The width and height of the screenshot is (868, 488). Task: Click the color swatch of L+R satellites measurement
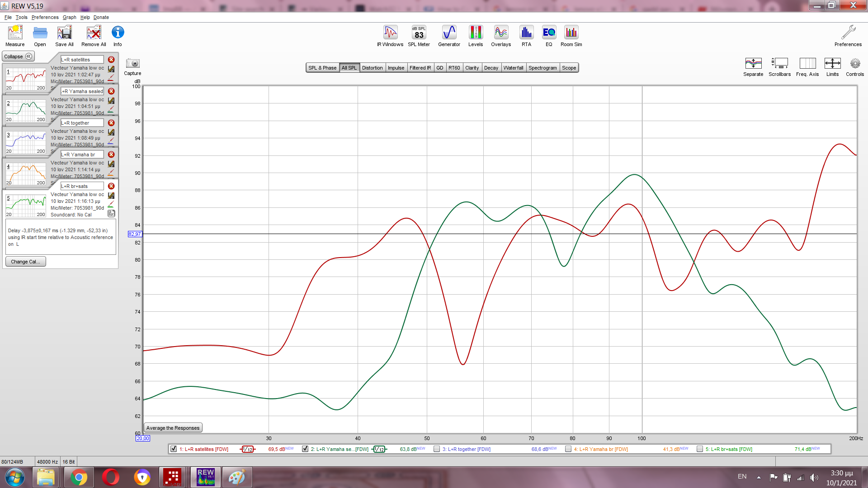pos(111,78)
